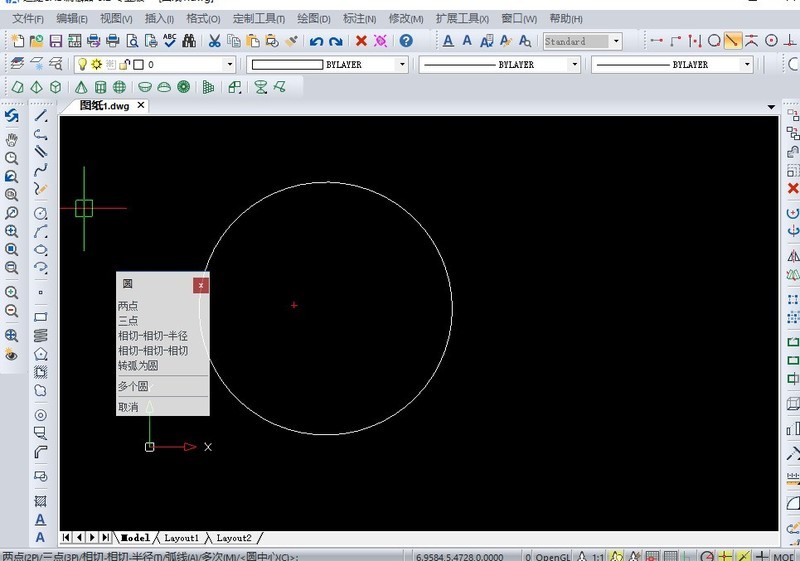Select the Pan hand tool
The height and width of the screenshot is (561, 800).
pos(11,139)
